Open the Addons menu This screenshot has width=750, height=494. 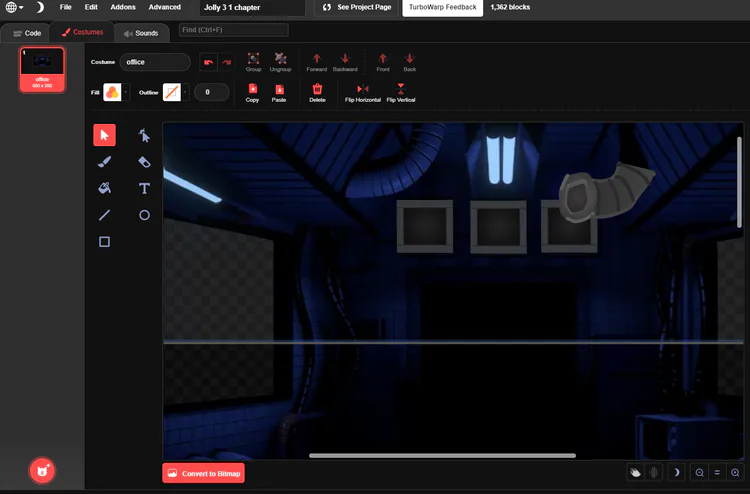point(123,7)
